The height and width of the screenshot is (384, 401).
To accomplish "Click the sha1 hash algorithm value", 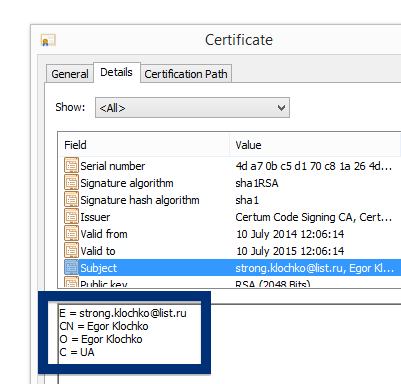I will point(247,200).
